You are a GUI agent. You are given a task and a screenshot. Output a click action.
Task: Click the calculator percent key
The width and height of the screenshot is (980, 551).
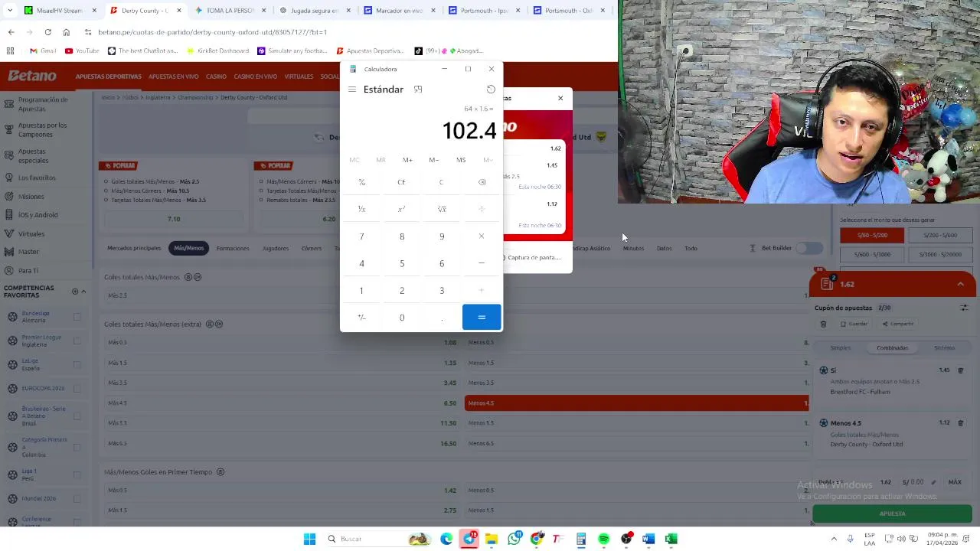(x=361, y=182)
